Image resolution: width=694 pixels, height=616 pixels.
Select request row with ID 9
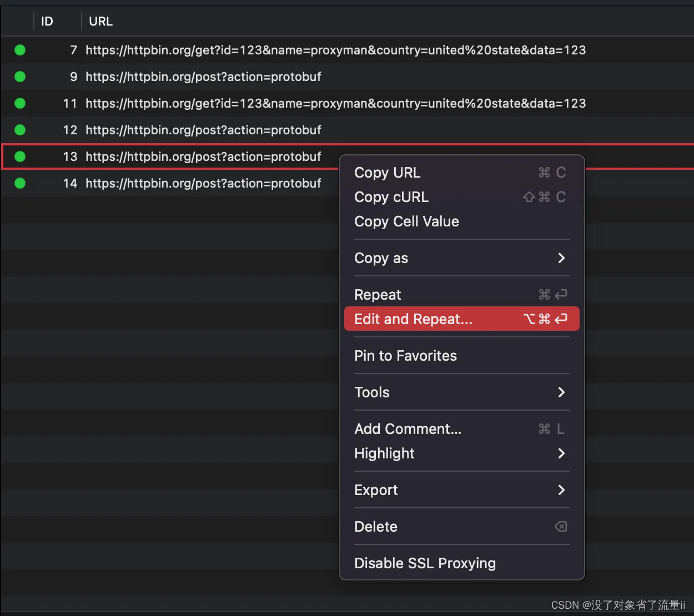pos(347,77)
